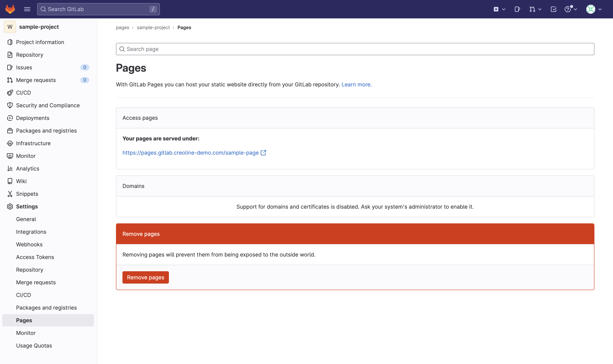Click the Project information icon

pos(10,42)
